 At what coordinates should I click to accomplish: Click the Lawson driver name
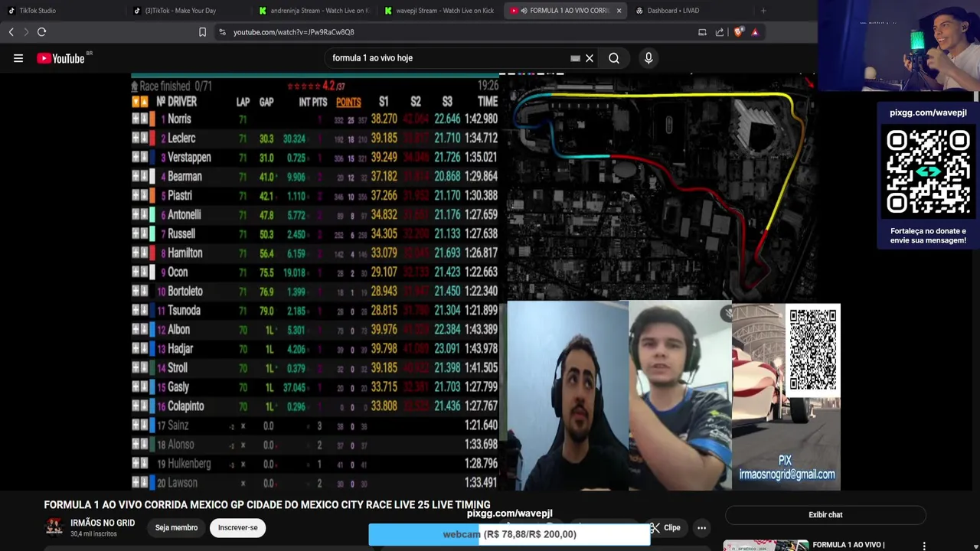point(182,483)
